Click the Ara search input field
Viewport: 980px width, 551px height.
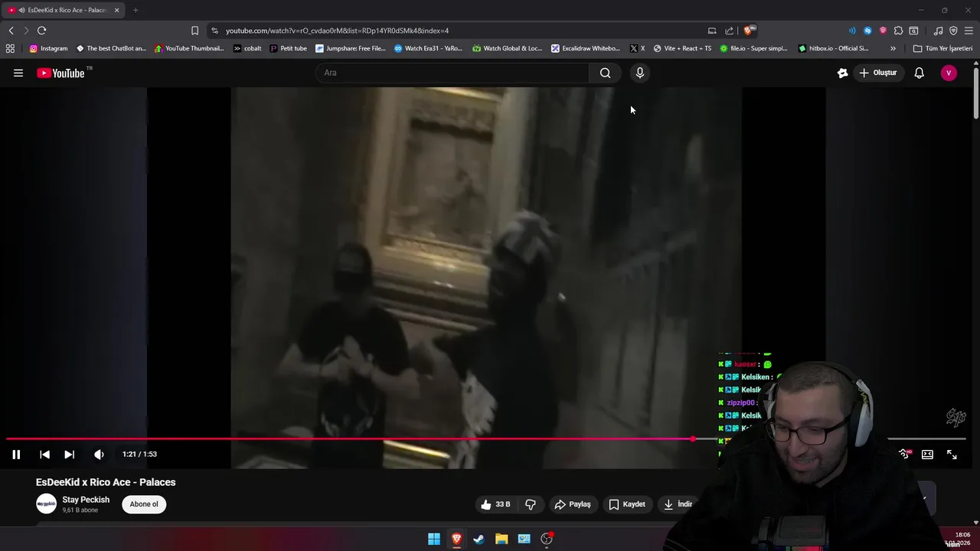coord(452,73)
